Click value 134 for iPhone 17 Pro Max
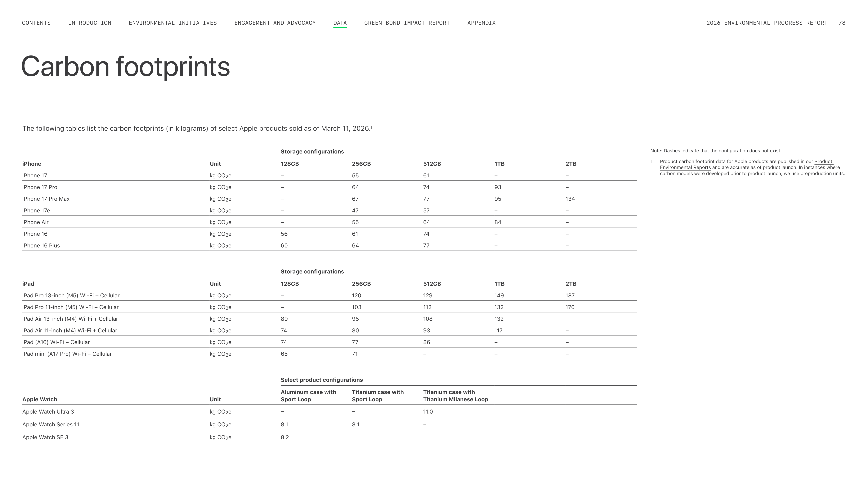 click(570, 199)
